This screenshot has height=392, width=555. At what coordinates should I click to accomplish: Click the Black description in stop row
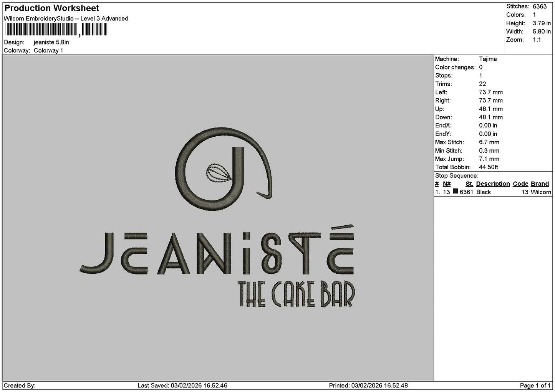pos(484,192)
